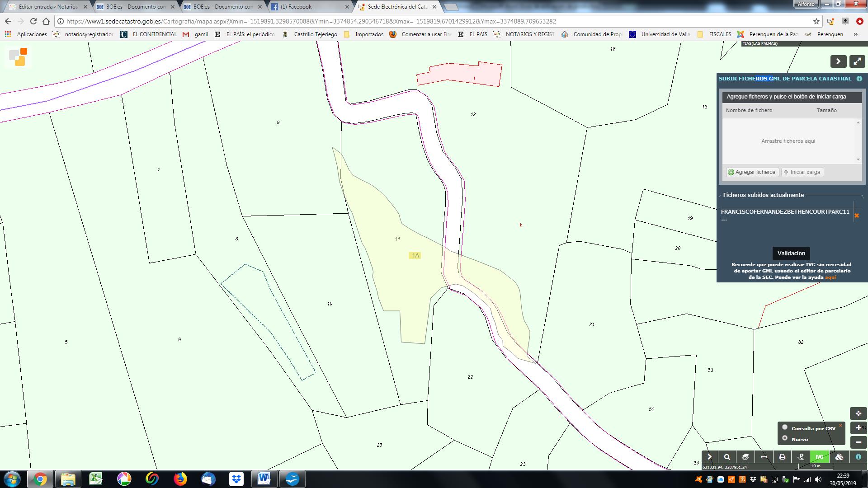Open the map layers tool
Viewport: 868px width, 488px height.
coord(745,457)
